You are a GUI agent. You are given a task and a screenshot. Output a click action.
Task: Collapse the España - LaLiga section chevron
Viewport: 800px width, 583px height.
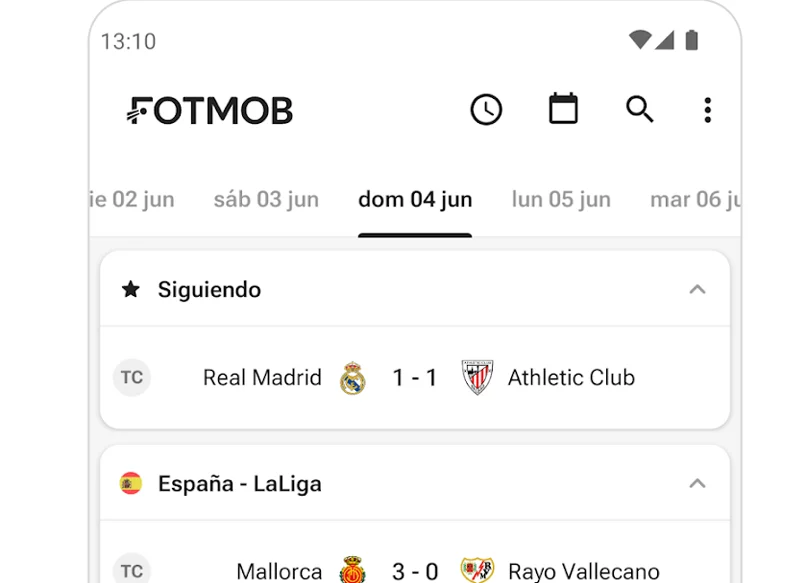point(697,484)
